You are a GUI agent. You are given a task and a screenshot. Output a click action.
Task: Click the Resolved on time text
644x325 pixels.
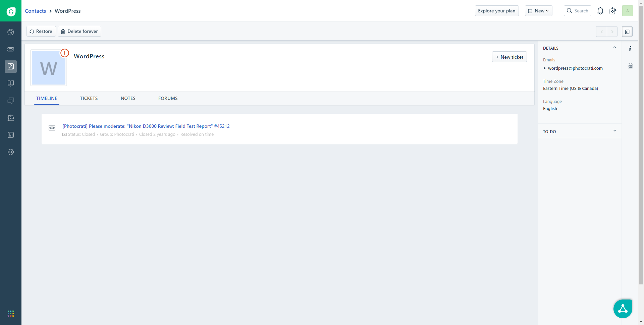197,134
